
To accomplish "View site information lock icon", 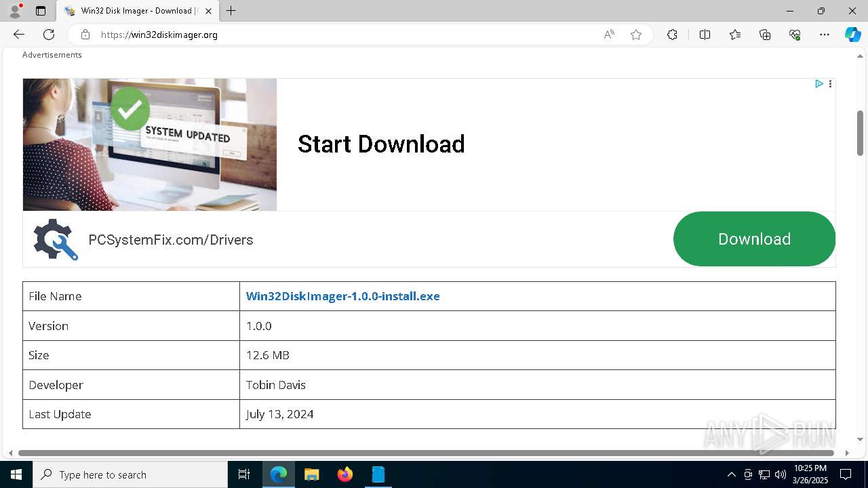I will 85,35.
